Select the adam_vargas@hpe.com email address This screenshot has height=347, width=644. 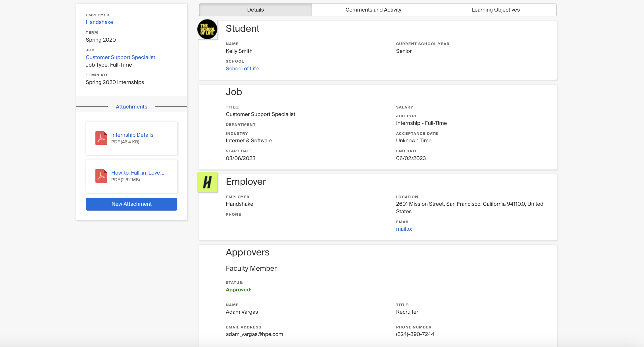pyautogui.click(x=254, y=334)
